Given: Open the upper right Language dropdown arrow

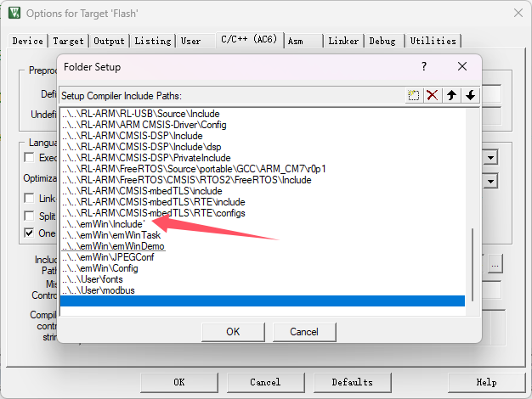Looking at the screenshot, I should (491, 158).
